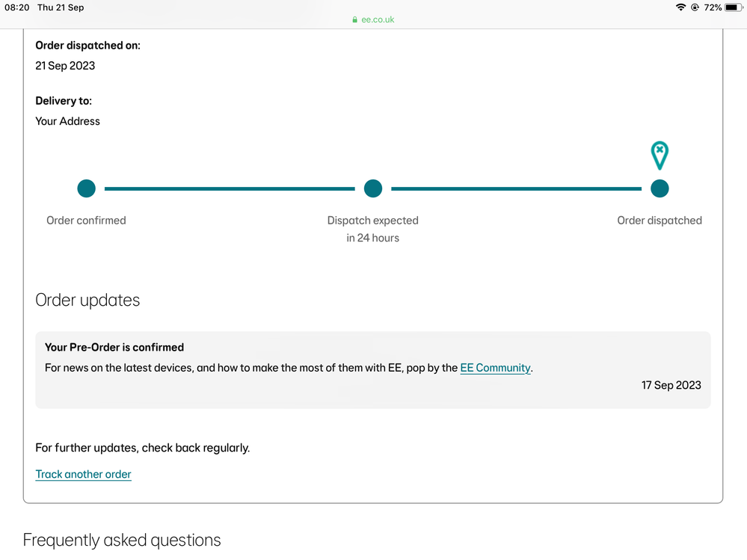
Task: Tap the orientation lock status icon
Action: (x=695, y=7)
